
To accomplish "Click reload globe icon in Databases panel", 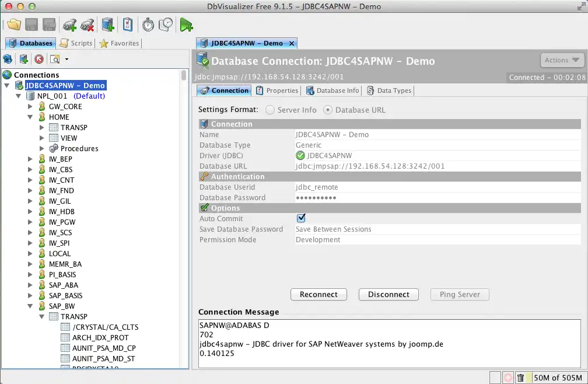I will (8, 59).
